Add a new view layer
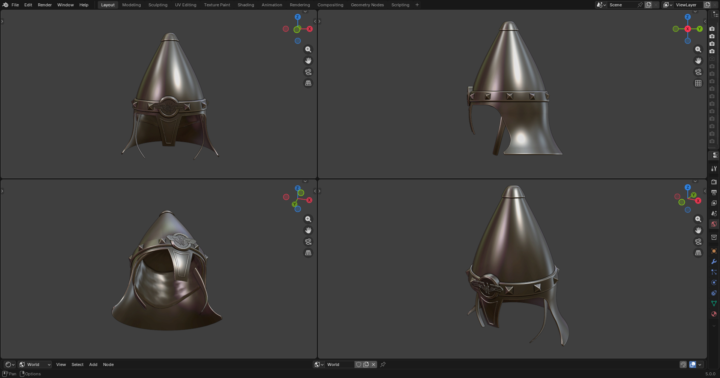 708,5
